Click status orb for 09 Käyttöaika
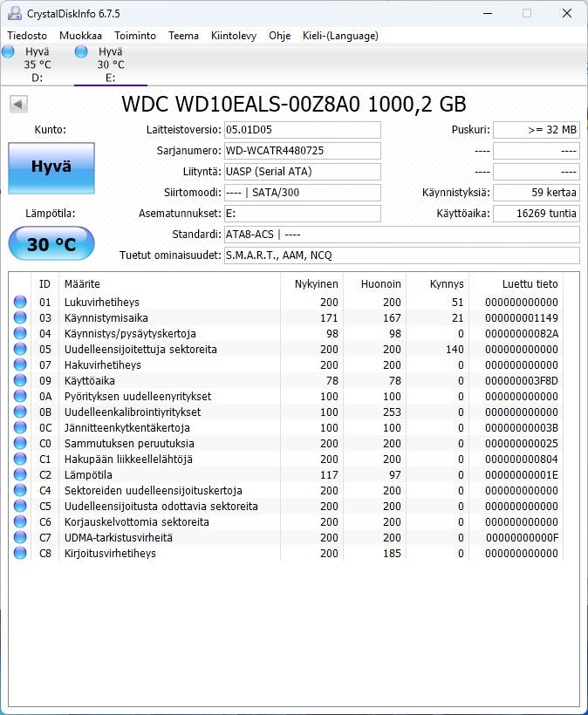This screenshot has width=588, height=715. pyautogui.click(x=20, y=380)
